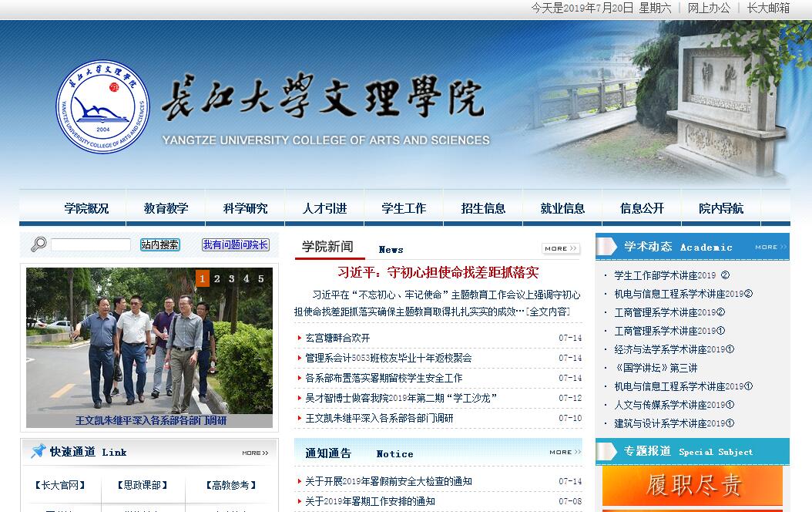The image size is (812, 512).
Task: Open the 【长大官网】 quick link
Action: pos(60,485)
